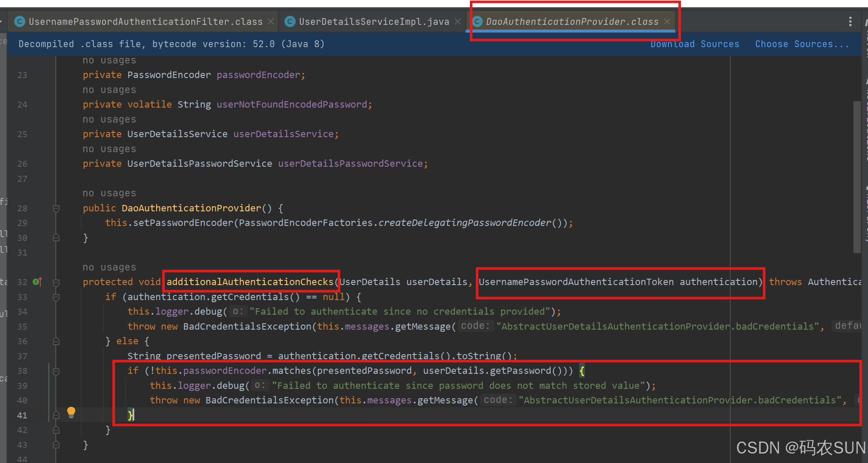Click the fold marker at line 36
The height and width of the screenshot is (463, 868).
click(56, 341)
